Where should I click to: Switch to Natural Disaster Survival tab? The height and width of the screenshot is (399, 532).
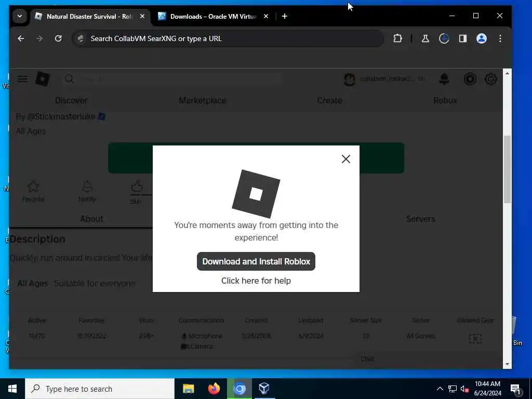tap(89, 16)
